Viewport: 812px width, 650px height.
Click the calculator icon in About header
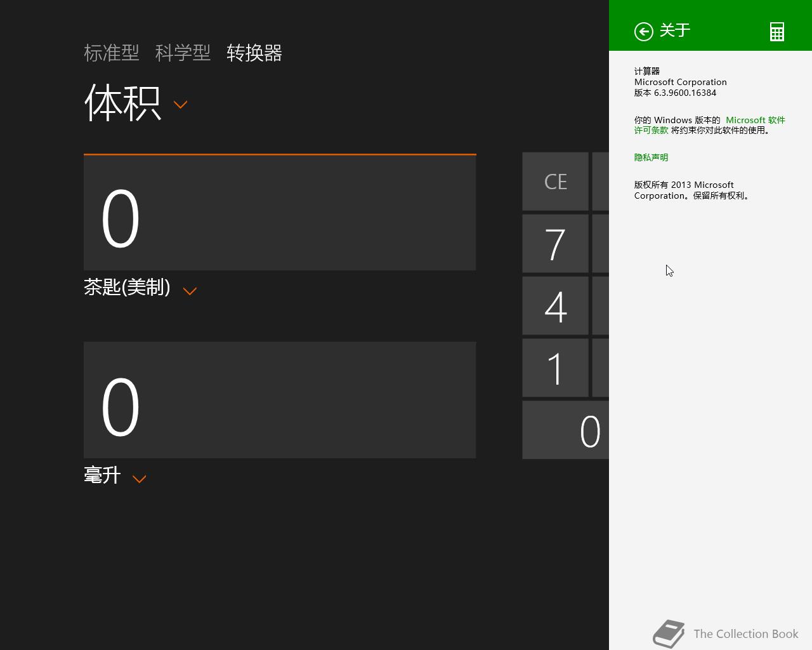(x=777, y=32)
